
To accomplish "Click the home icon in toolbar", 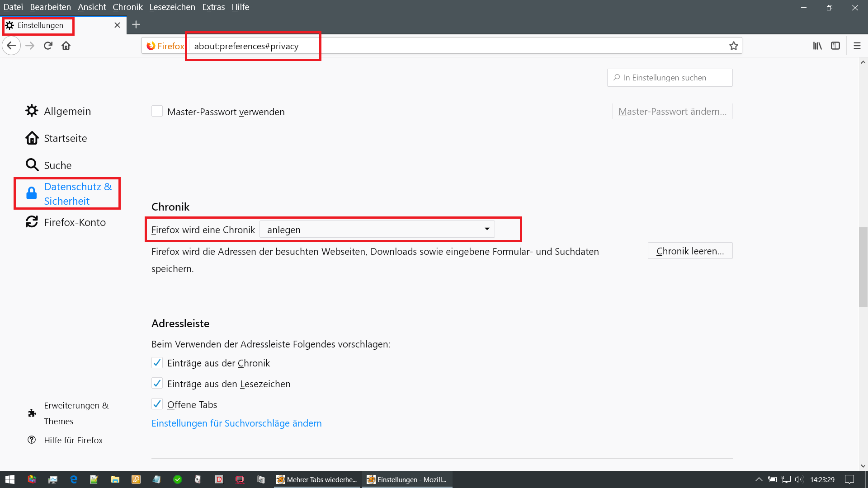I will pos(66,46).
